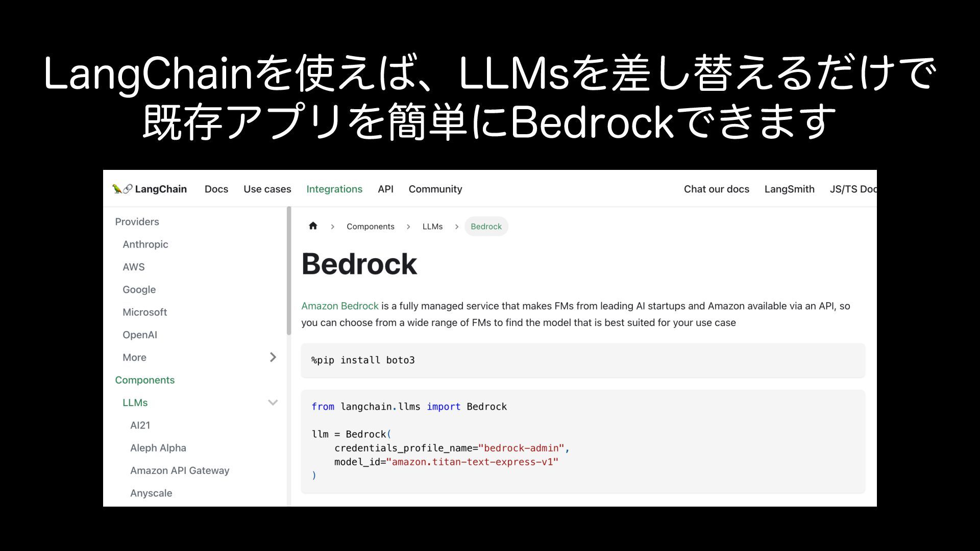Collapse the LLMs sidebar section chevron
This screenshot has height=551, width=980.
tap(273, 403)
